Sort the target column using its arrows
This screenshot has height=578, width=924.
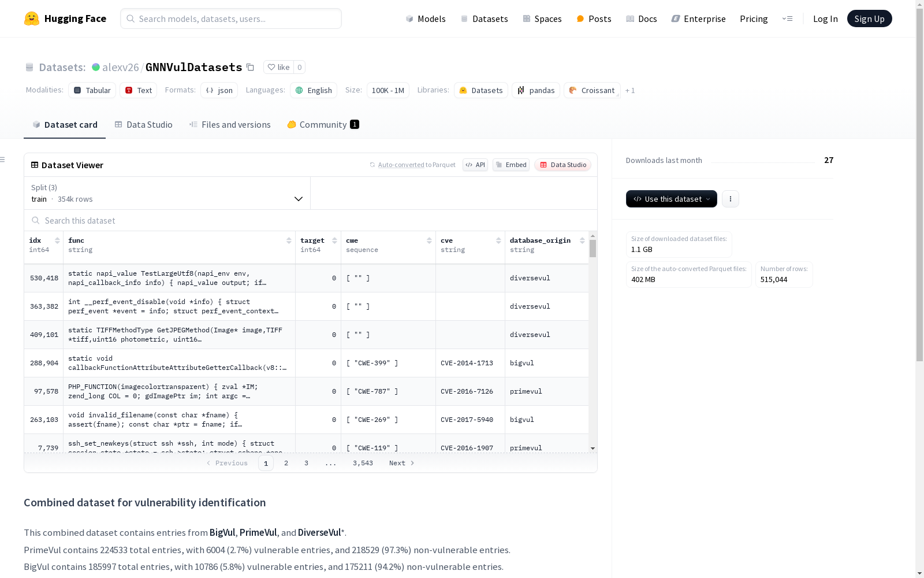pyautogui.click(x=334, y=240)
